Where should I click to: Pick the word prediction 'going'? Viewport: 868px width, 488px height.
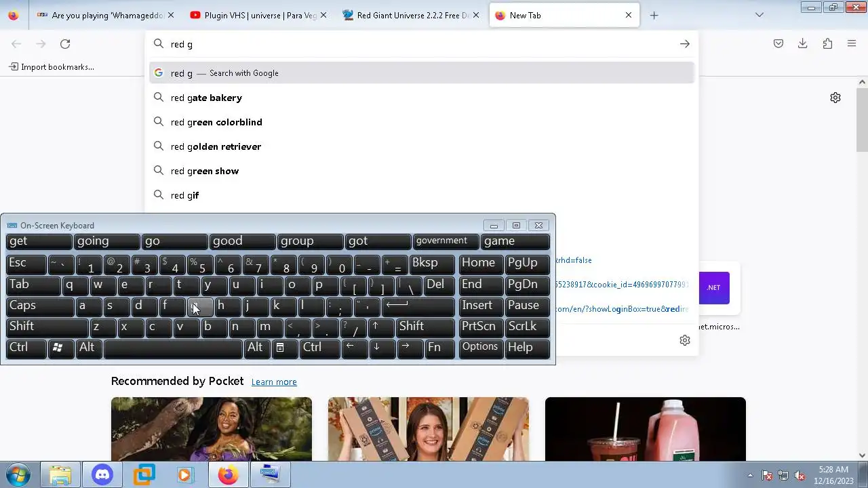(x=107, y=241)
